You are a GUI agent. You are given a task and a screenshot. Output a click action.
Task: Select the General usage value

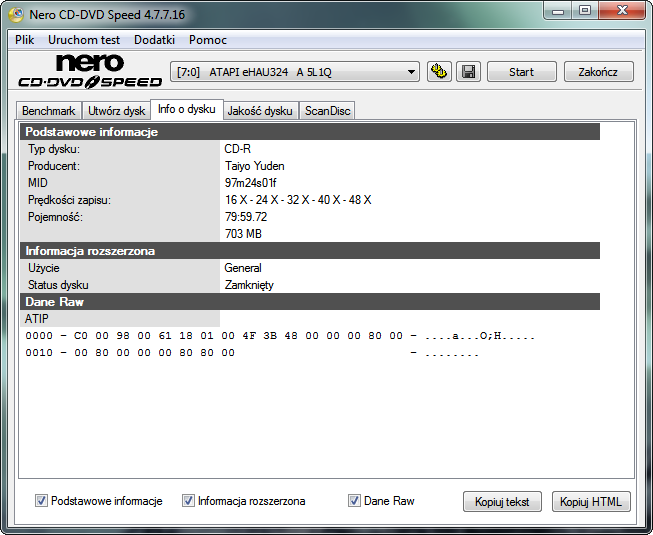point(243,268)
